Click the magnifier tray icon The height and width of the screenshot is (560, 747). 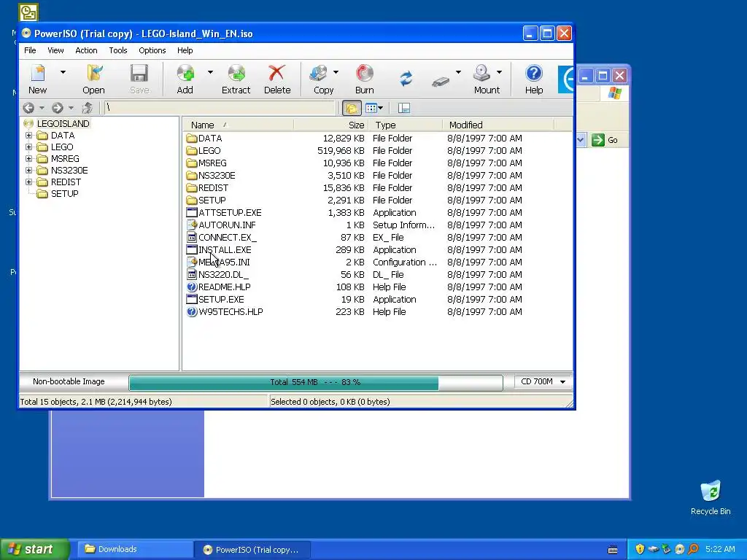[x=693, y=549]
